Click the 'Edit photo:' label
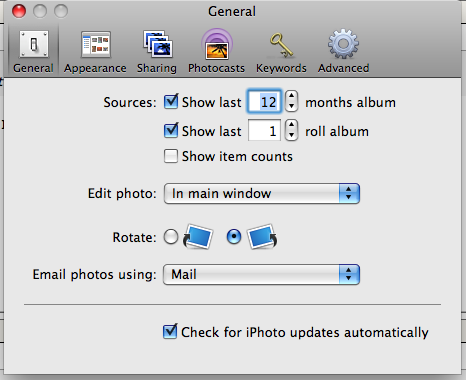This screenshot has height=380, width=466. click(x=122, y=194)
